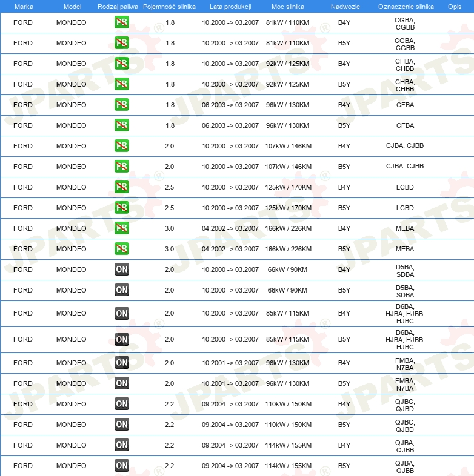Select engine code 'CGBA, CGBB' in 81kW B4Y row

pos(405,24)
